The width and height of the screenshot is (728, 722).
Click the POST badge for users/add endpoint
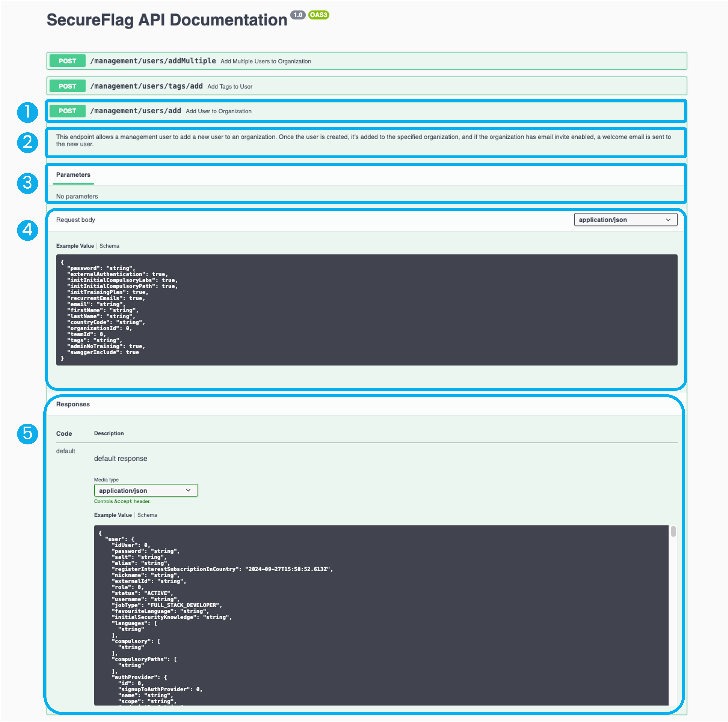pos(68,111)
